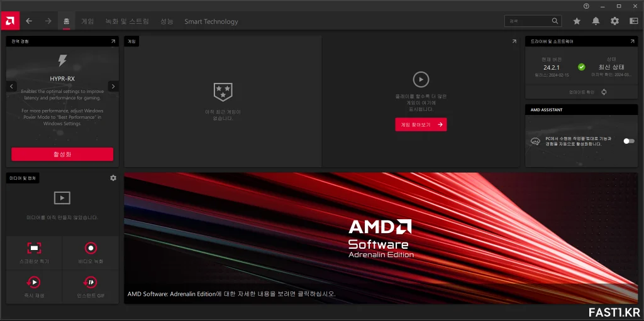Open the 홈 (Home) tab

tap(67, 21)
